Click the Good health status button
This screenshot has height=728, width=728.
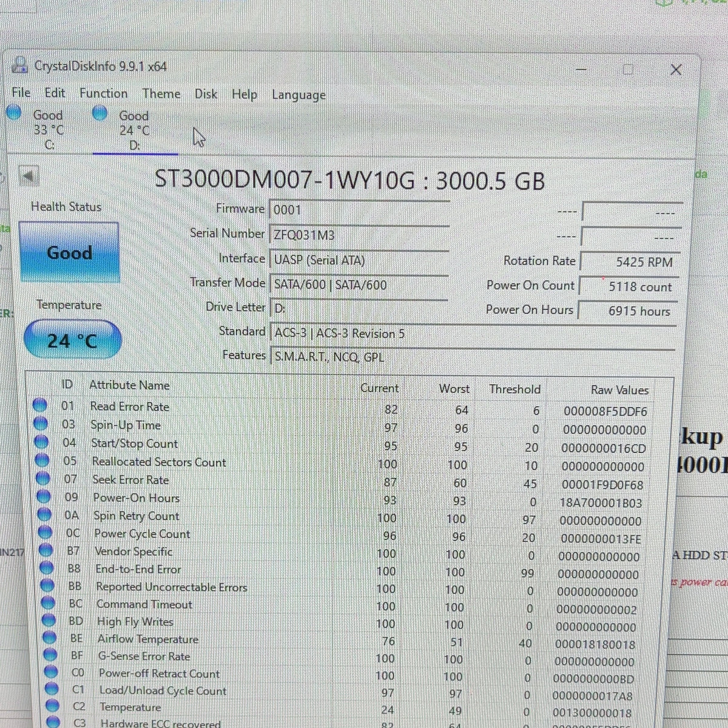69,252
